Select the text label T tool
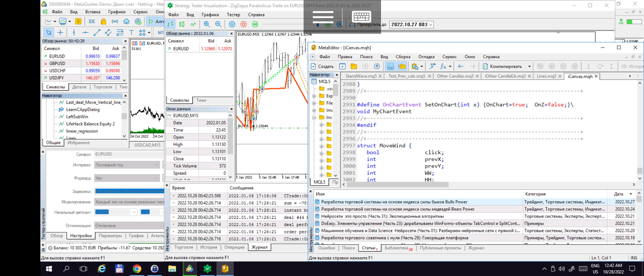This screenshot has width=644, height=276. pyautogui.click(x=131, y=32)
